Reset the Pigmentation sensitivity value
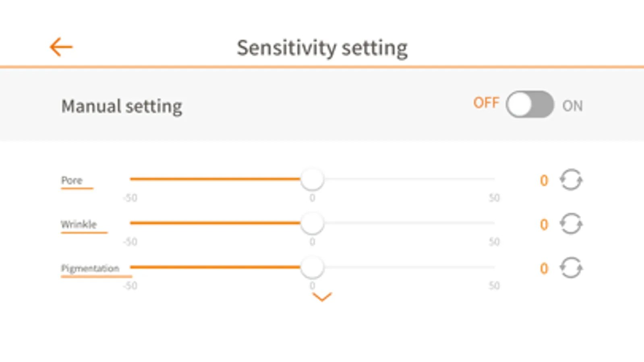This screenshot has height=362, width=644. tap(571, 268)
